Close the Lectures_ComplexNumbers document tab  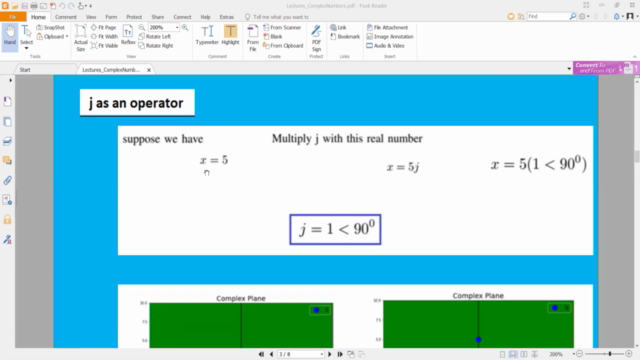[149, 70]
